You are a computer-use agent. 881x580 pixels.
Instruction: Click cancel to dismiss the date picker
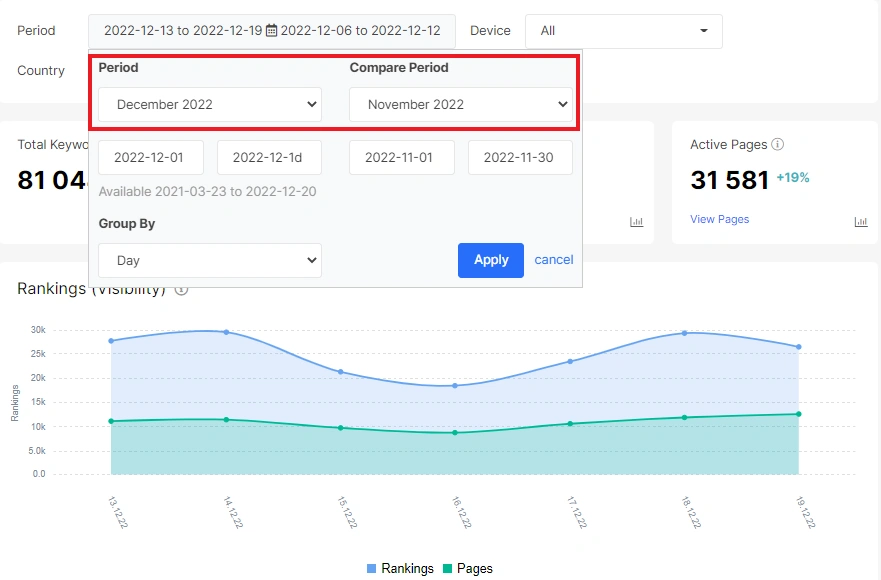[x=553, y=260]
